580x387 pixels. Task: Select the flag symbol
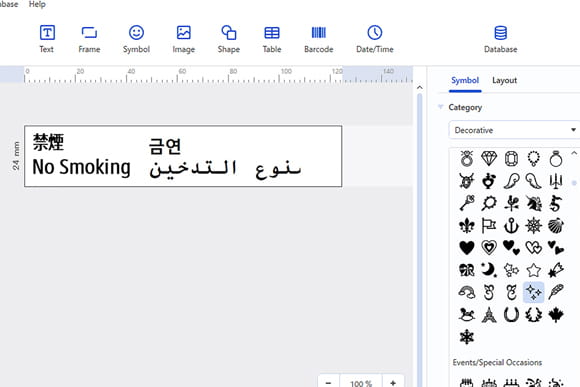489,225
